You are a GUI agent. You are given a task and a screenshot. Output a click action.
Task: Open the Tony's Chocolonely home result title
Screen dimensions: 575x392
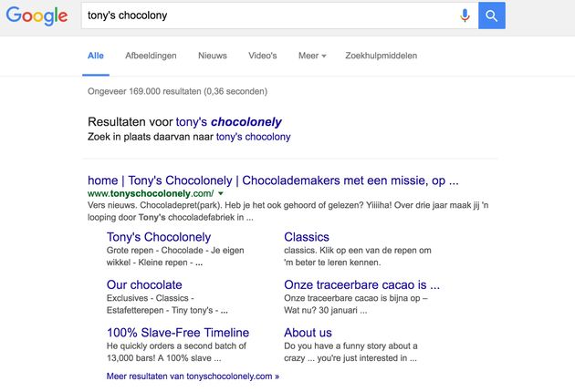pos(273,180)
